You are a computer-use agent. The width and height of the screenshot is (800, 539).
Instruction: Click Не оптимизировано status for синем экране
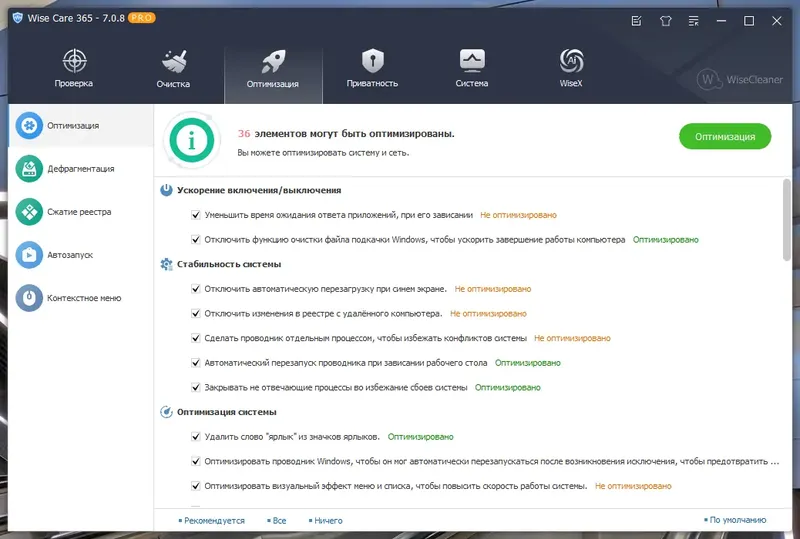click(493, 289)
